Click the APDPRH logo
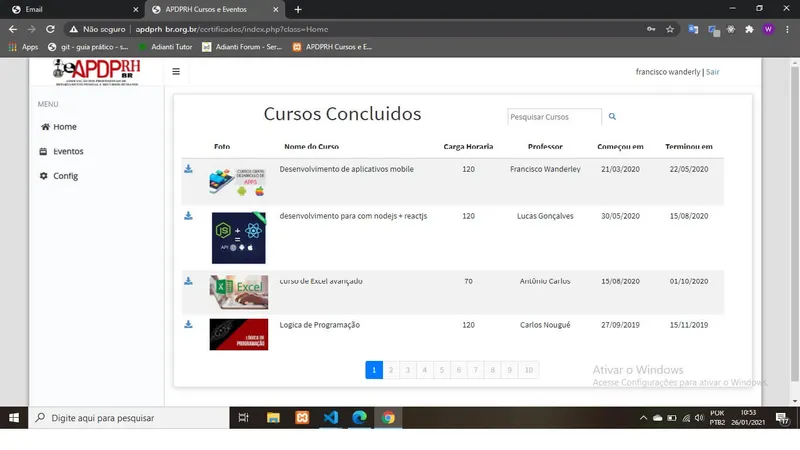Image resolution: width=800 pixels, height=450 pixels. [96, 72]
